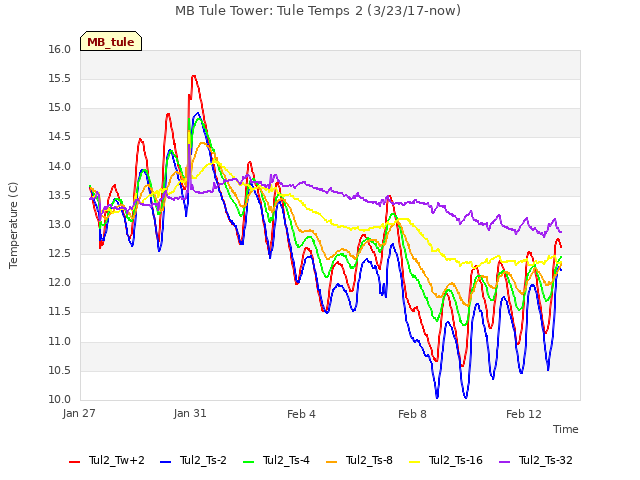The width and height of the screenshot is (640, 480).
Task: Click the Time axis label
Action: coord(566,429)
